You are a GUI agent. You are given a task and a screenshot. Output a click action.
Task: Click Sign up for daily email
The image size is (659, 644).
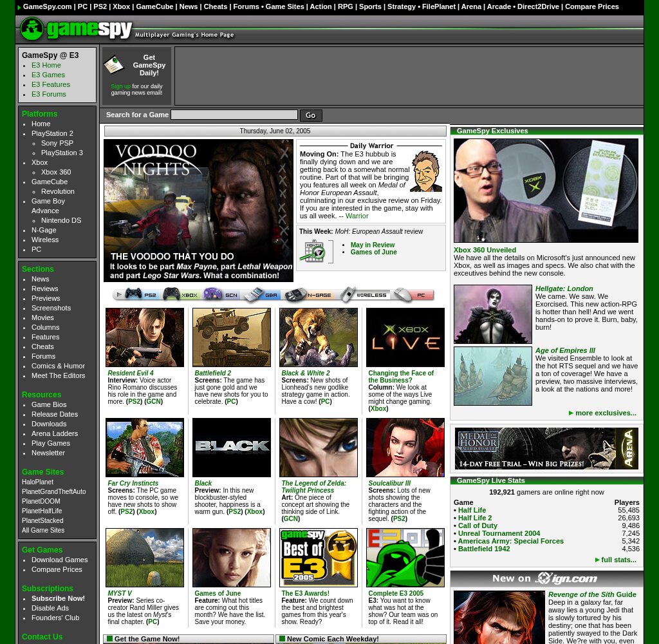120,86
